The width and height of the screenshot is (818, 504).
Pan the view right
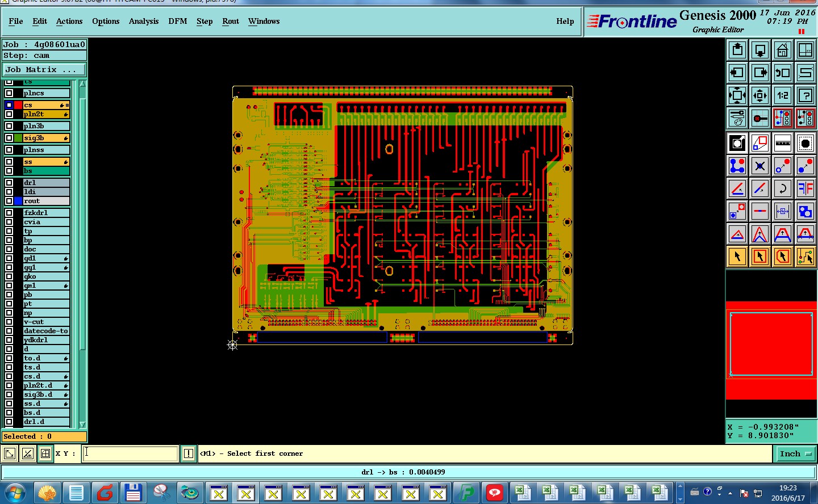coord(760,73)
